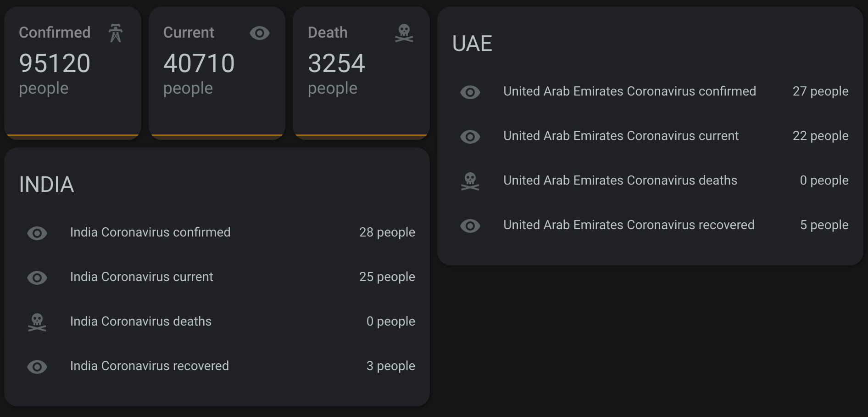This screenshot has height=417, width=868.
Task: Click eye icon beside India Coronavirus current
Action: coord(37,278)
